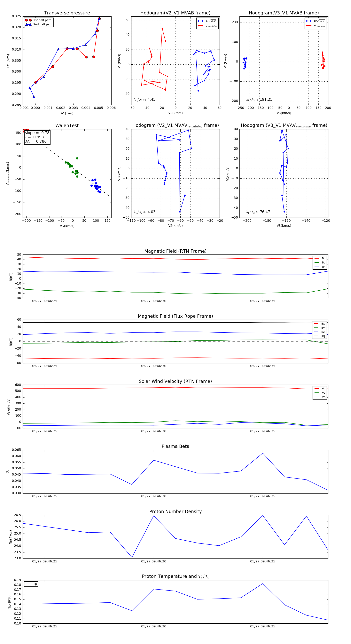Click the "WalenTest" plot title
The width and height of the screenshot is (351, 644).
pyautogui.click(x=67, y=125)
